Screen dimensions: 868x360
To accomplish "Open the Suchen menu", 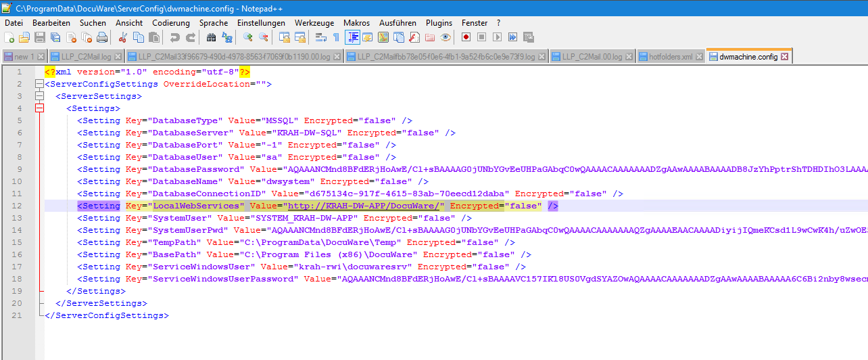I will pyautogui.click(x=93, y=23).
